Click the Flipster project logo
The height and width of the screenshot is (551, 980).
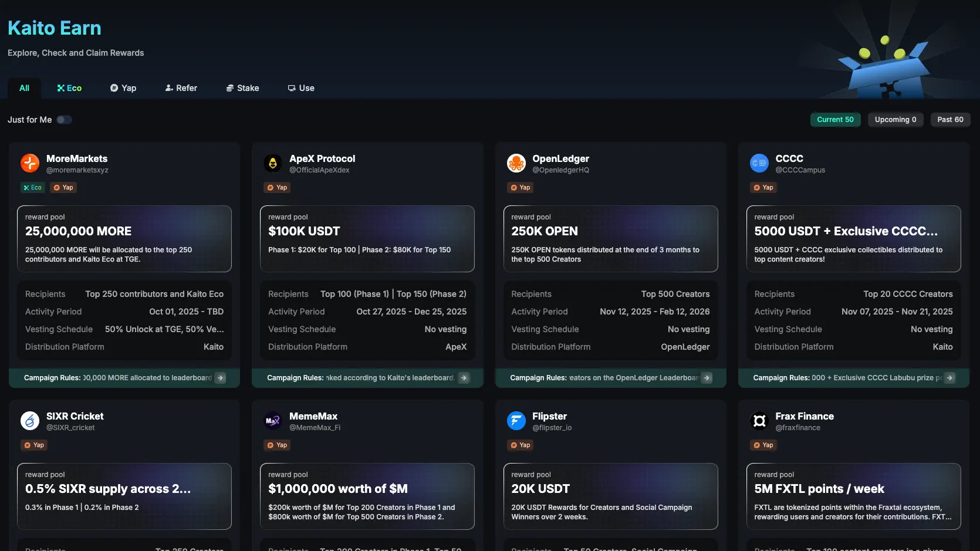[516, 421]
